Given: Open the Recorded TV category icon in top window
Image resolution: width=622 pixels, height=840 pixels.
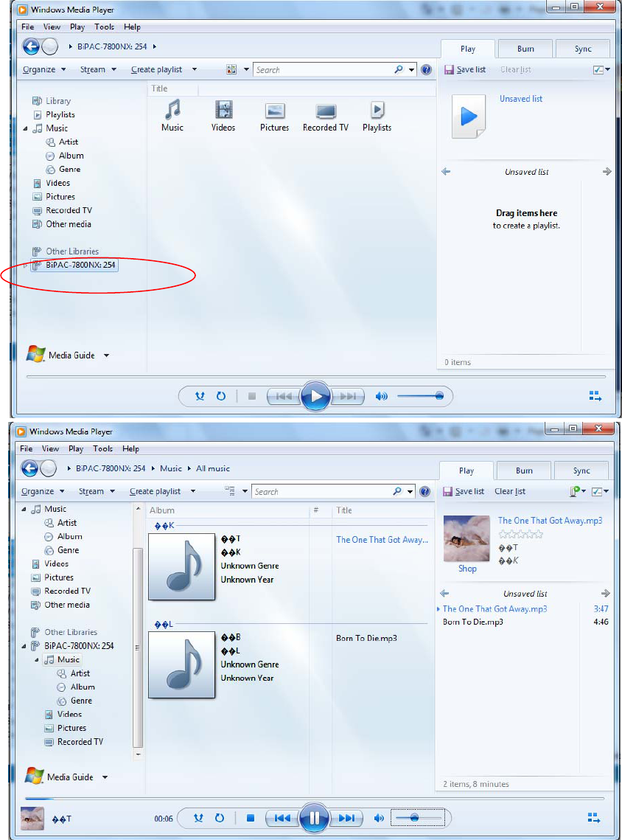Looking at the screenshot, I should click(x=326, y=116).
